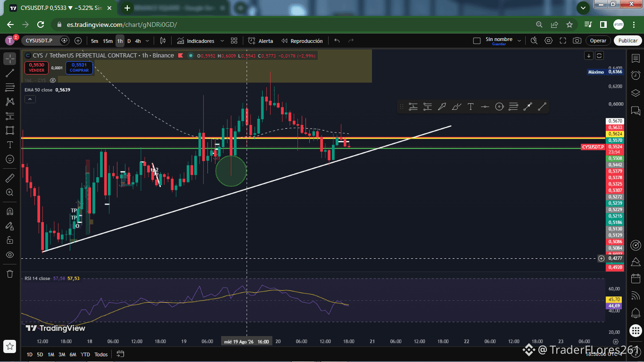Click the blue COMPRAR buy button
This screenshot has width=644, height=362.
pos(79,67)
